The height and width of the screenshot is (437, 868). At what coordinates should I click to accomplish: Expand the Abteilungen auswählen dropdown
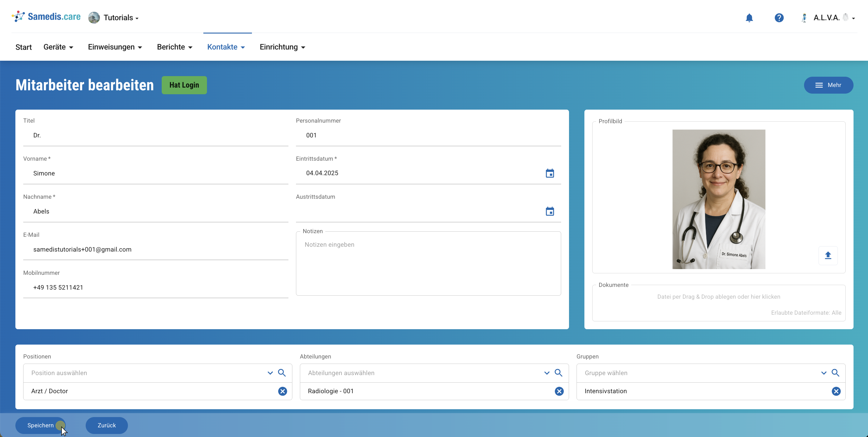coord(547,373)
